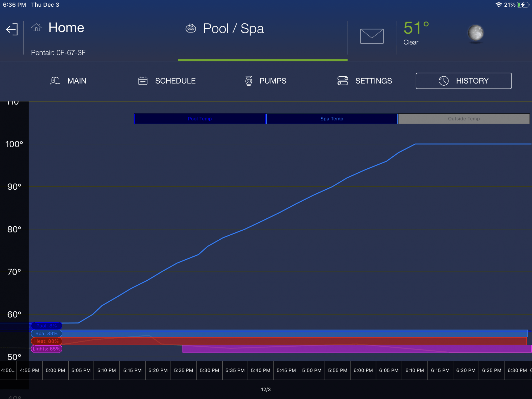Select the HISTORY tab
The image size is (532, 399).
pyautogui.click(x=464, y=81)
